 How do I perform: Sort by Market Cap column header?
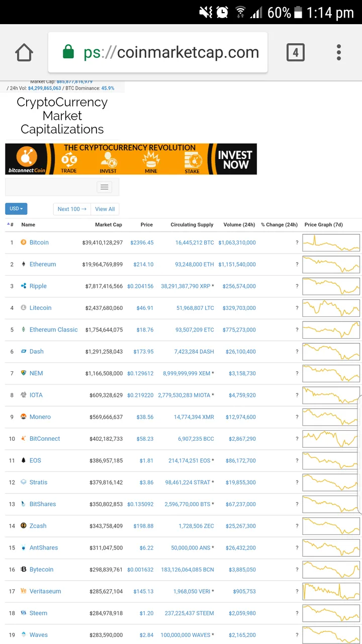(x=109, y=224)
